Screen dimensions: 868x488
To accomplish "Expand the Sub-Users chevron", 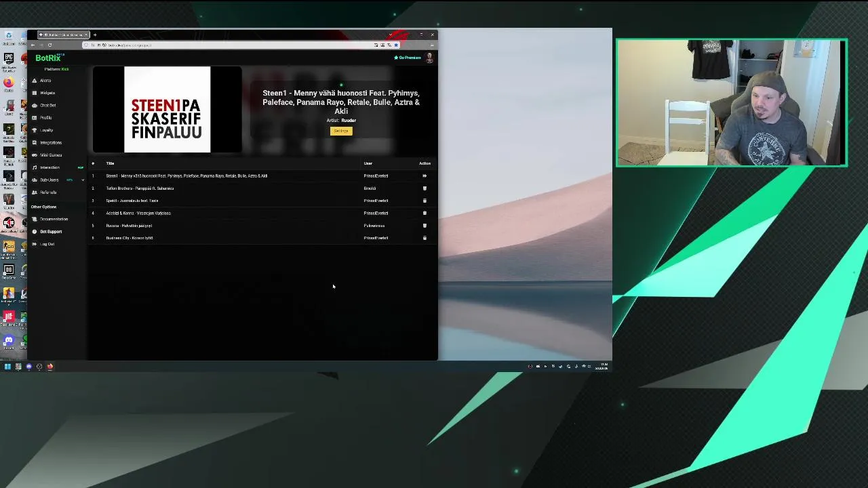I will click(83, 180).
